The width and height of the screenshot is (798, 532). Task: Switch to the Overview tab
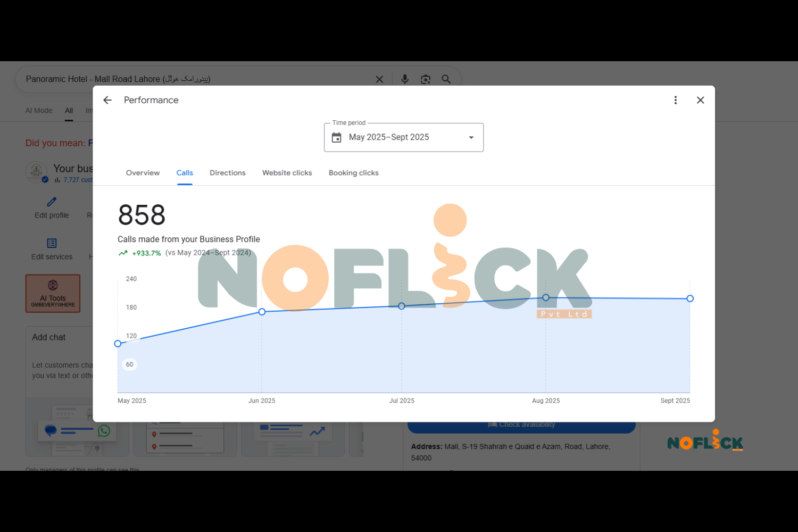pyautogui.click(x=143, y=173)
